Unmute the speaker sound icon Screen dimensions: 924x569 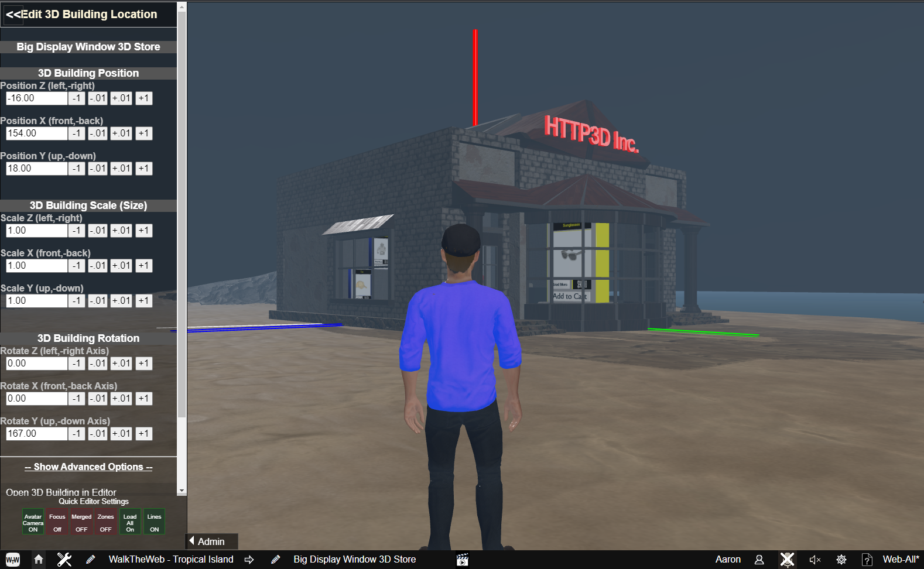[x=815, y=560]
